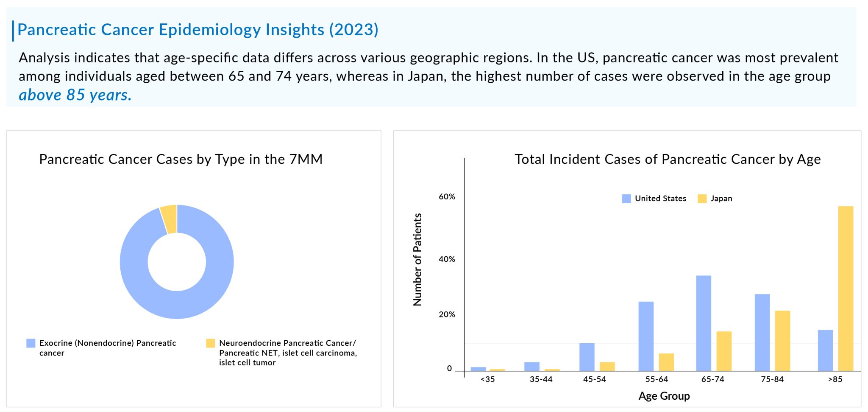Click Japan's yellow 65-74 bar
The height and width of the screenshot is (412, 868).
point(724,351)
